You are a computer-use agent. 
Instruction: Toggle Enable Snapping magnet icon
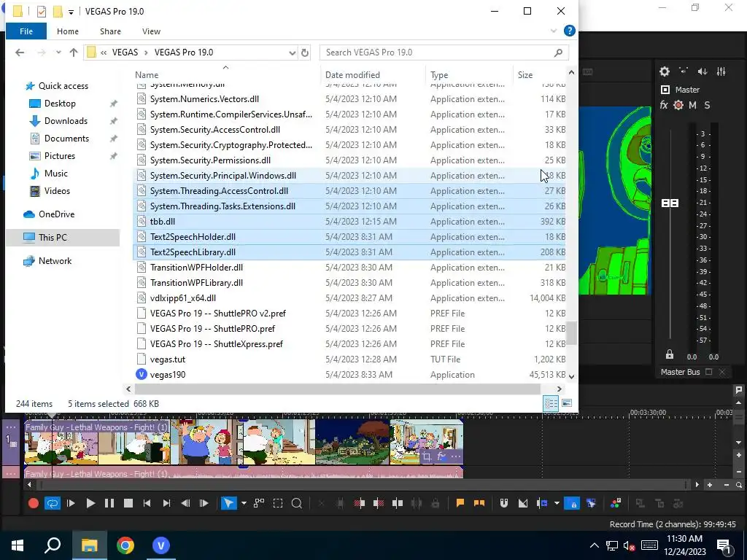[x=504, y=503]
